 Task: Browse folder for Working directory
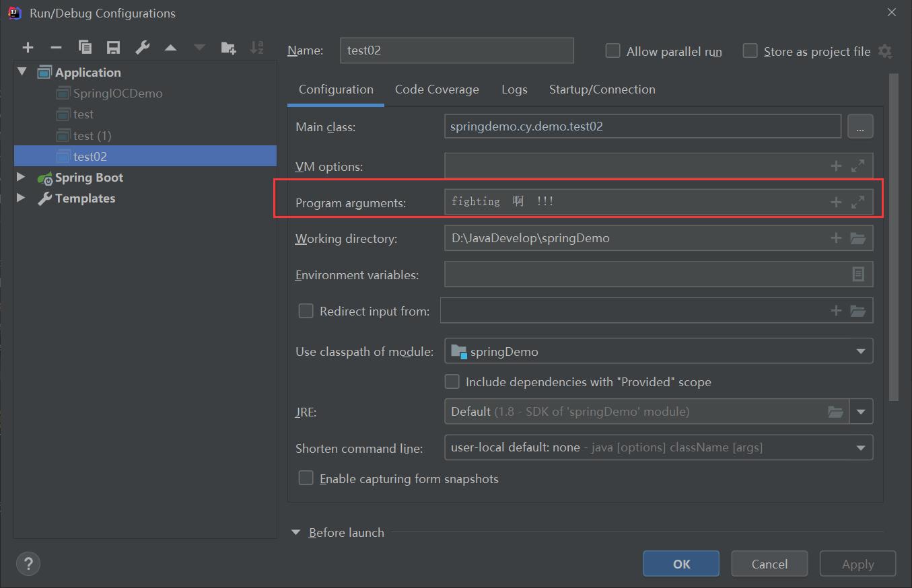tap(857, 238)
